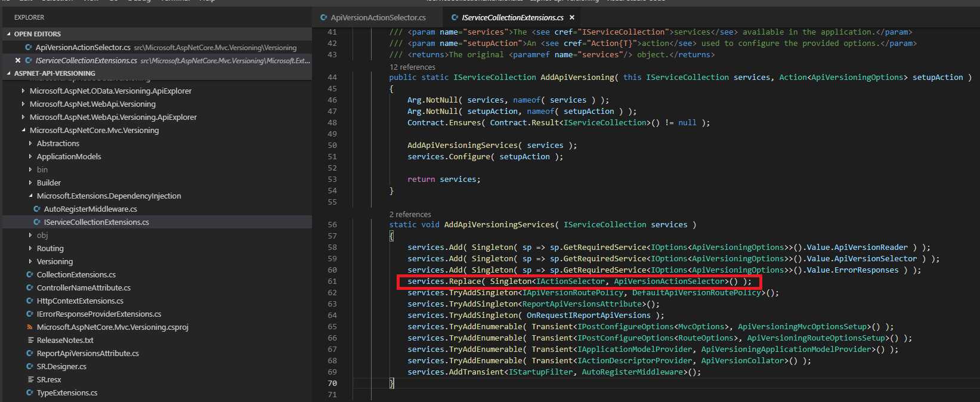Expand the Versioning folder

click(x=30, y=261)
